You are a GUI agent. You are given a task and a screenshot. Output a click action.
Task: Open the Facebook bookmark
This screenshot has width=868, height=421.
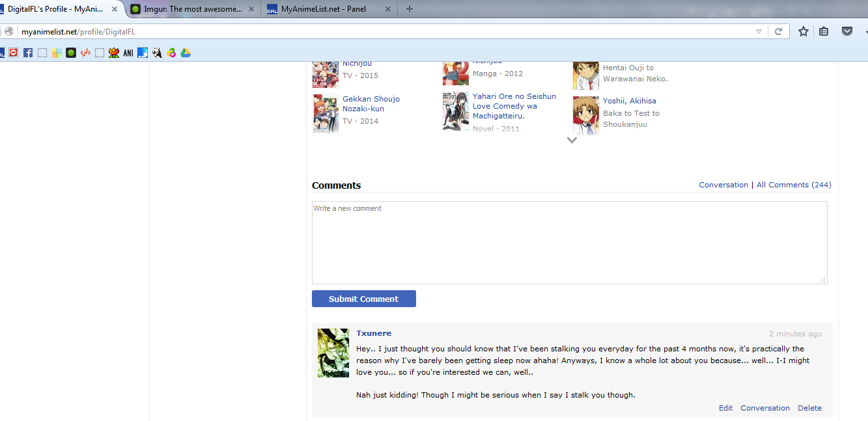click(28, 53)
